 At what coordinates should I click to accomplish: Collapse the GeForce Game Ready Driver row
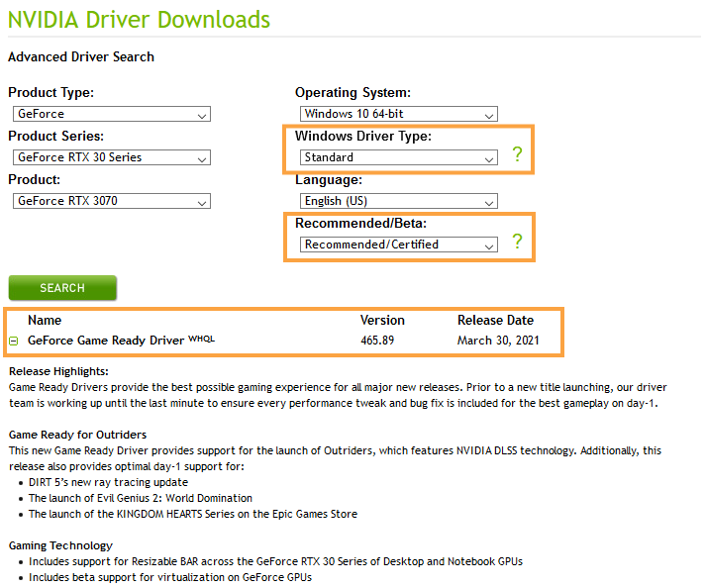pos(14,342)
